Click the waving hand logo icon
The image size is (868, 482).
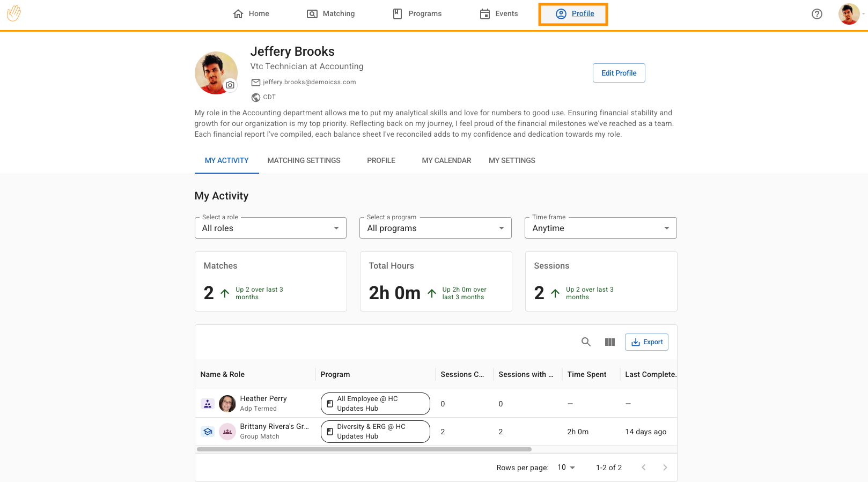tap(14, 13)
